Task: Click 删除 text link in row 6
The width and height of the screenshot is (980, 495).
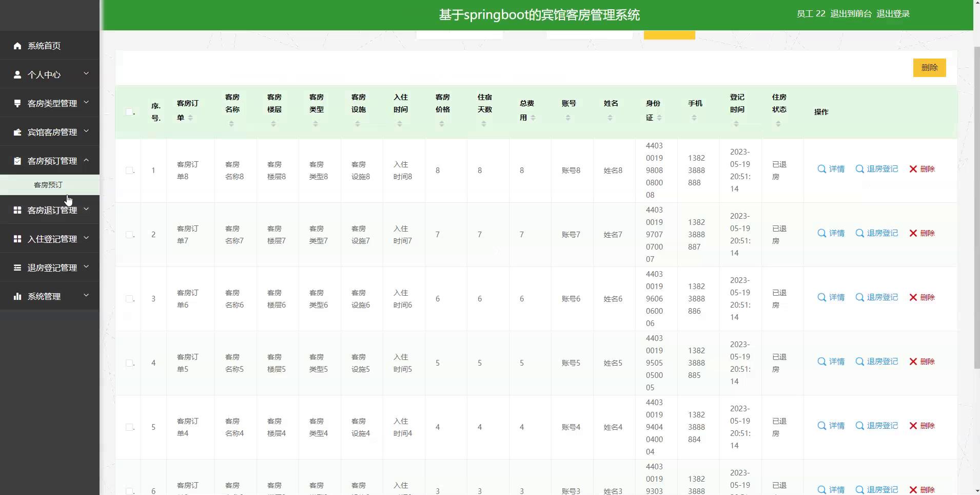Action: (927, 490)
